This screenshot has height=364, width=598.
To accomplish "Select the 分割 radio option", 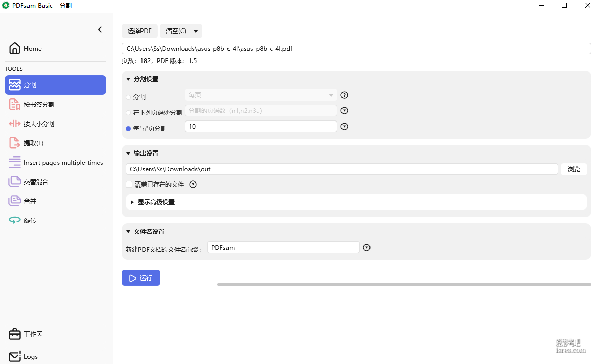I will [x=129, y=97].
